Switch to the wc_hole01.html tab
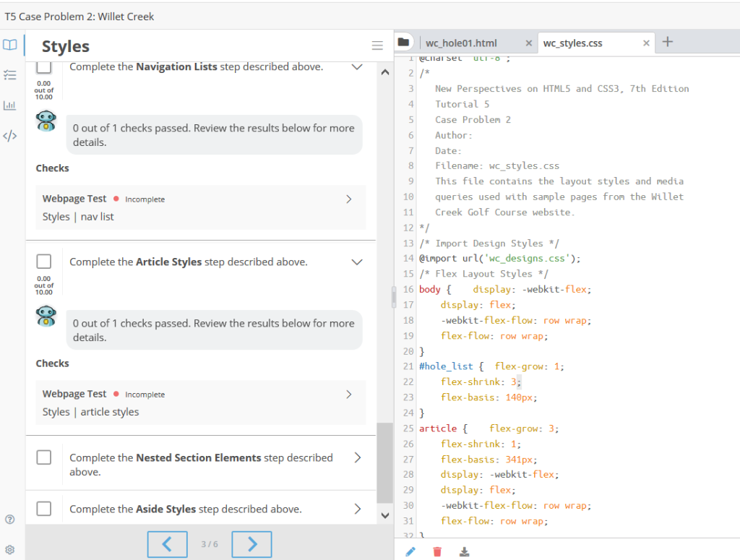 [x=461, y=43]
